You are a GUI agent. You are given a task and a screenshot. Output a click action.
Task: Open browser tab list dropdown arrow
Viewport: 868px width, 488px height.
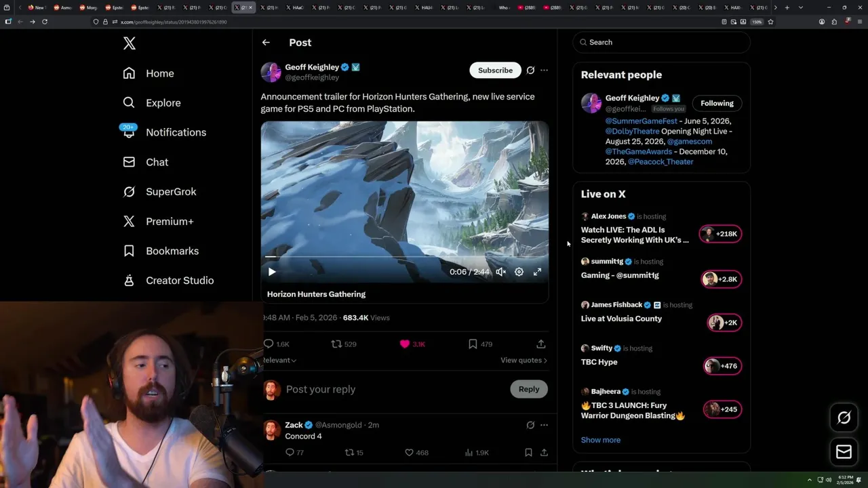[801, 7]
